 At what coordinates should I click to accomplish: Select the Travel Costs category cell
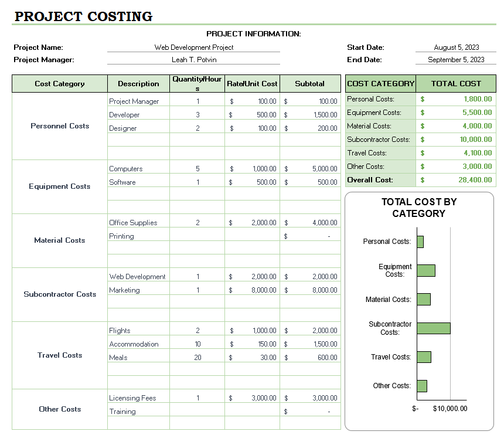click(x=60, y=355)
